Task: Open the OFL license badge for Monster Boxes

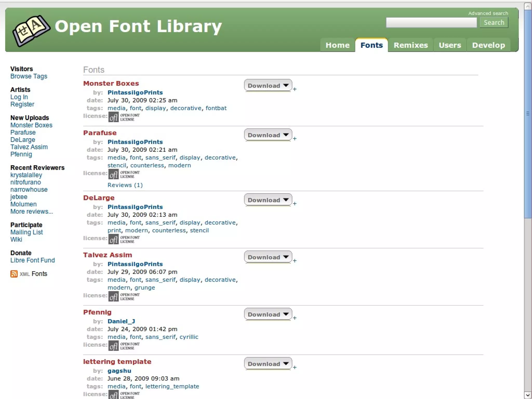Action: (x=124, y=117)
